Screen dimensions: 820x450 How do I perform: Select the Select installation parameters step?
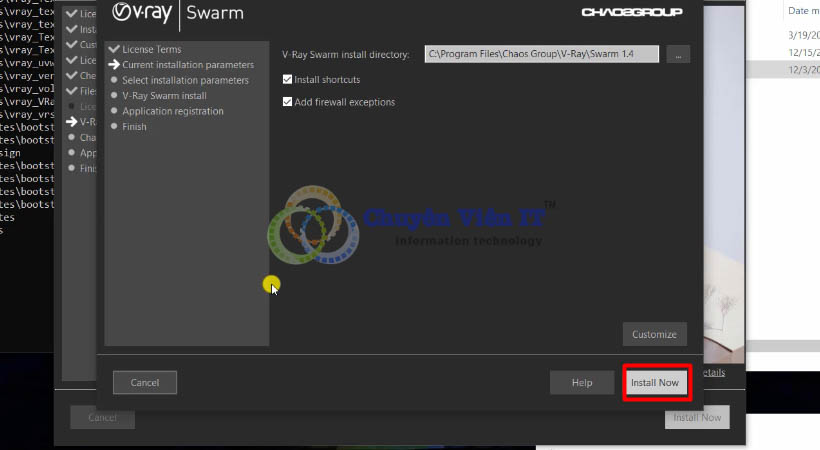pyautogui.click(x=185, y=80)
